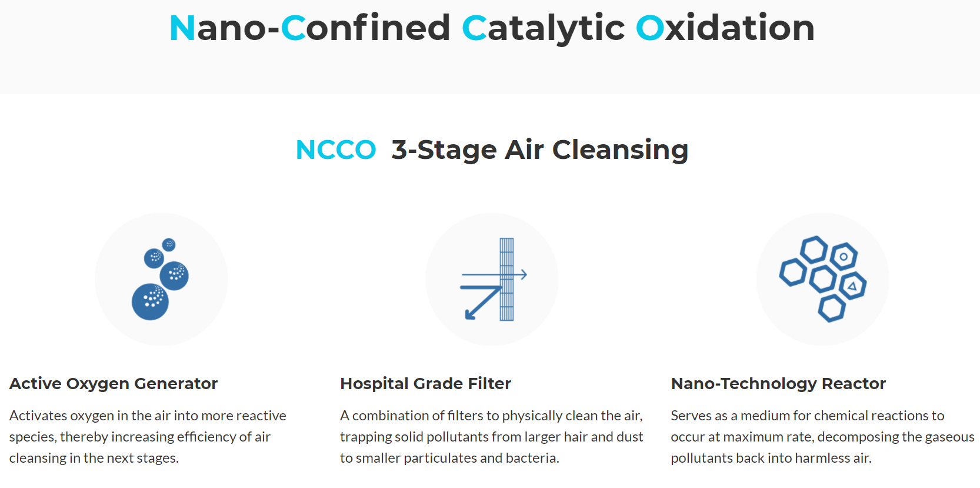This screenshot has width=980, height=488.
Task: Click the Active Oxygen Generator bubbles icon
Action: 161,279
